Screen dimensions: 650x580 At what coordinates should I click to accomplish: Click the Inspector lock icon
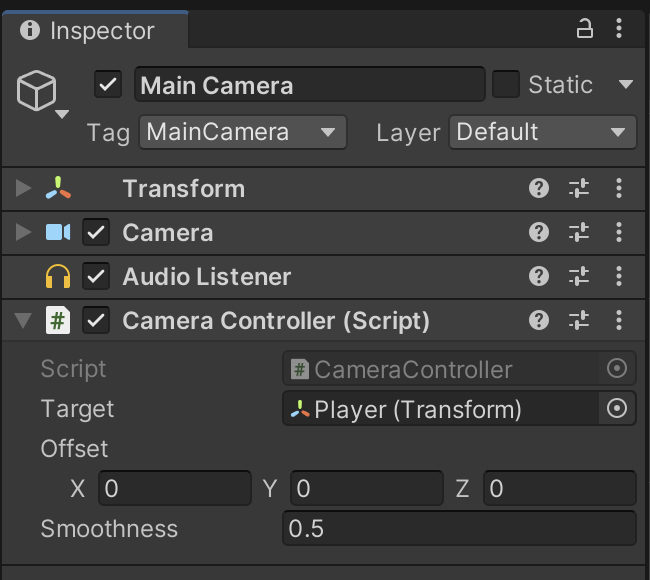[x=586, y=30]
